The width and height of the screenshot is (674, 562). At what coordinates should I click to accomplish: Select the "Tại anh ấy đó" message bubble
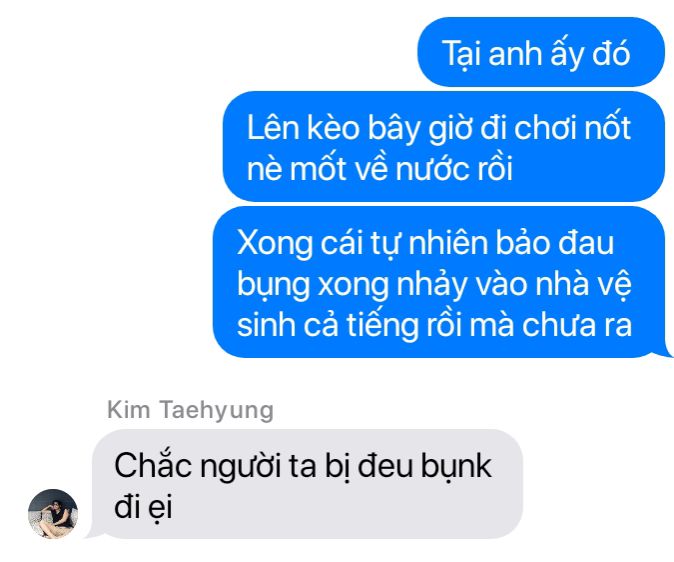point(541,52)
